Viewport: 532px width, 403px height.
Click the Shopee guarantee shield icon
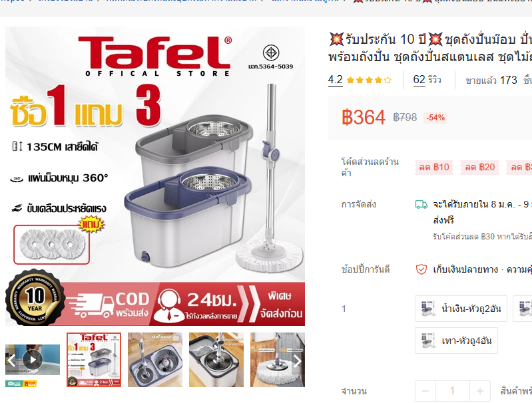point(421,269)
